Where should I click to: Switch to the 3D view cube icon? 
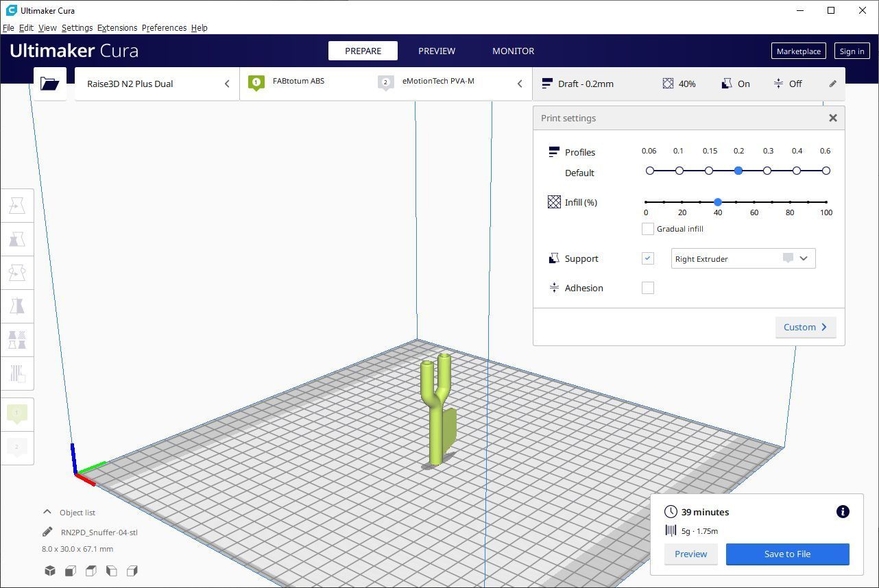pyautogui.click(x=50, y=571)
